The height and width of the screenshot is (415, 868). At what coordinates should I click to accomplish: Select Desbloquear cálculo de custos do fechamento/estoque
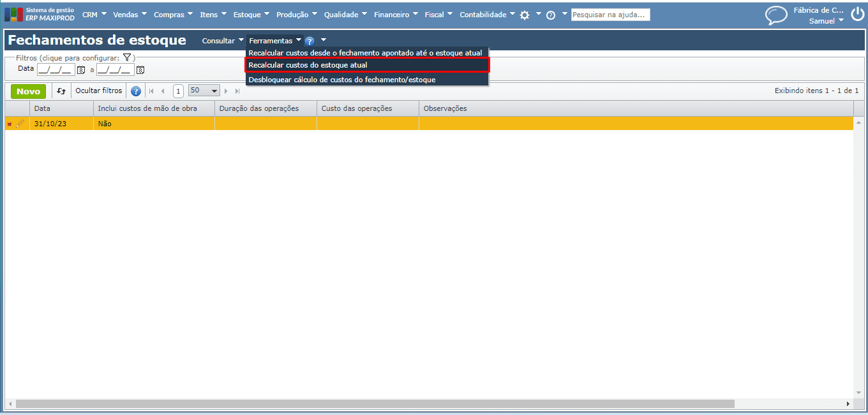click(x=367, y=80)
